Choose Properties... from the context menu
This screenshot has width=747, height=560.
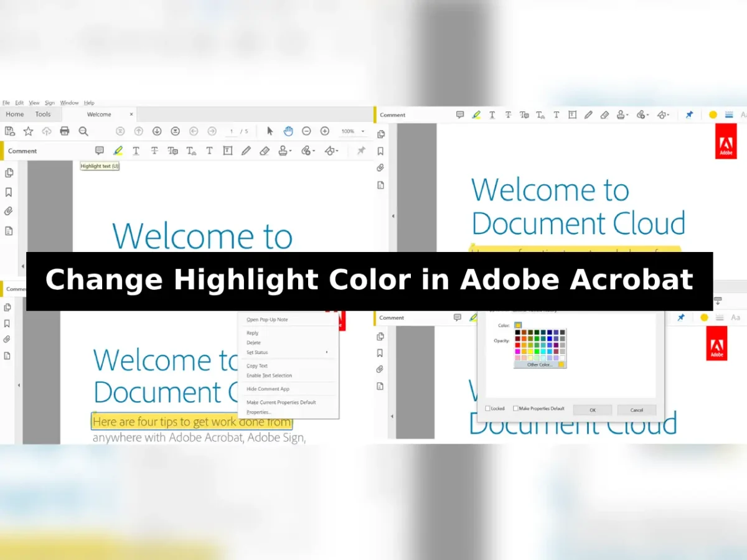tap(259, 412)
